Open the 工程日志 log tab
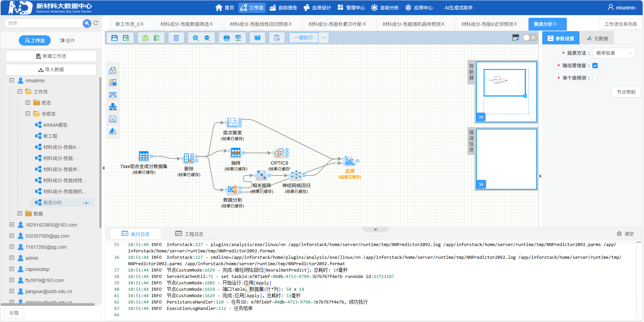 [x=189, y=234]
